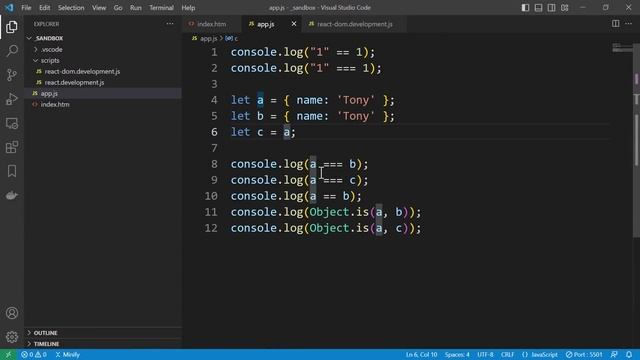Open the Extensions view icon

[12, 147]
